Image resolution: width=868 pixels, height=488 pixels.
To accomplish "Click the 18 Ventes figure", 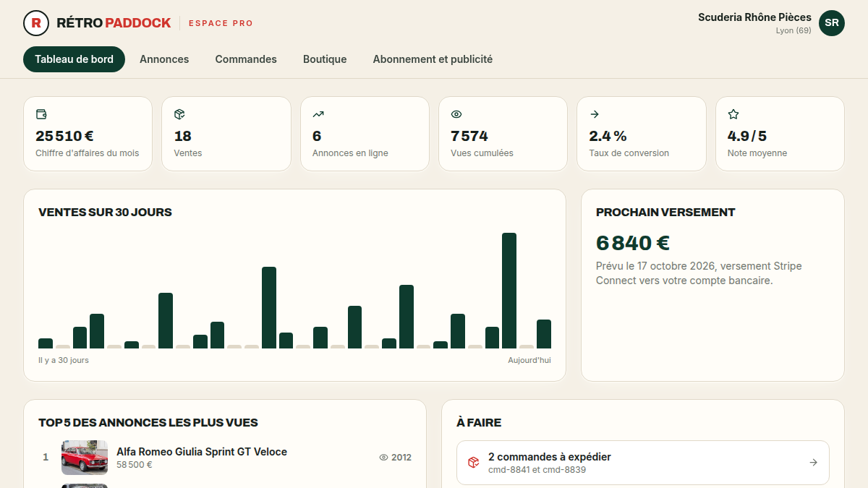I will pyautogui.click(x=183, y=136).
